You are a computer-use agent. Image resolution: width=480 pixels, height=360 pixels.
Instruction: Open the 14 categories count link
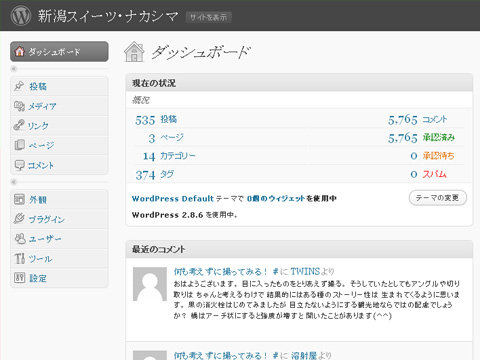point(149,156)
